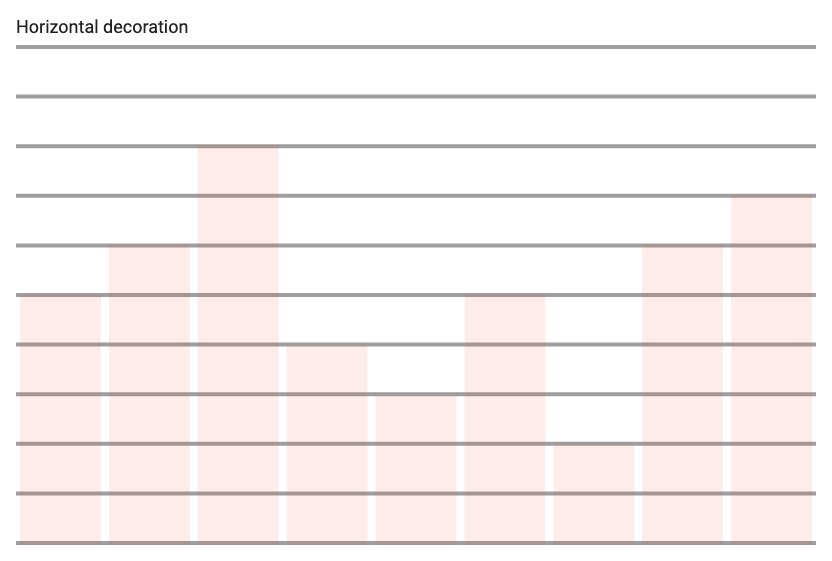The width and height of the screenshot is (832, 561).
Task: Click the leftmost pink bar
Action: click(60, 419)
